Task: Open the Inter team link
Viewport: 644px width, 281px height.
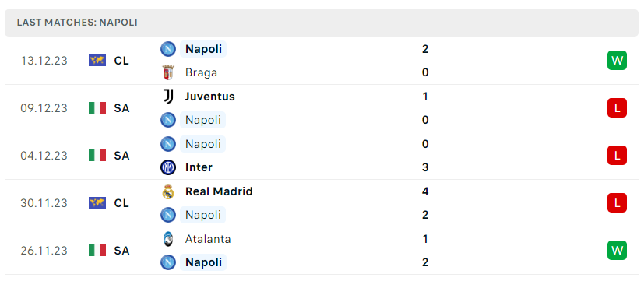Action: 199,167
